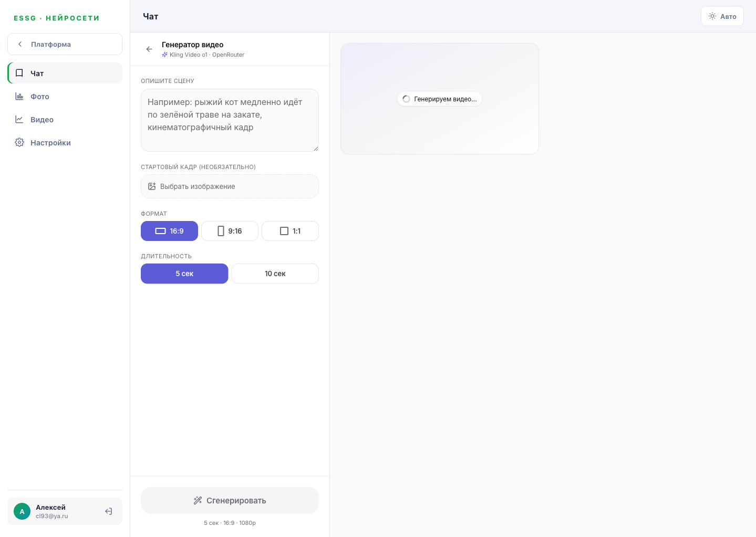Set duration to 5 сек
The height and width of the screenshot is (537, 756).
pos(184,273)
